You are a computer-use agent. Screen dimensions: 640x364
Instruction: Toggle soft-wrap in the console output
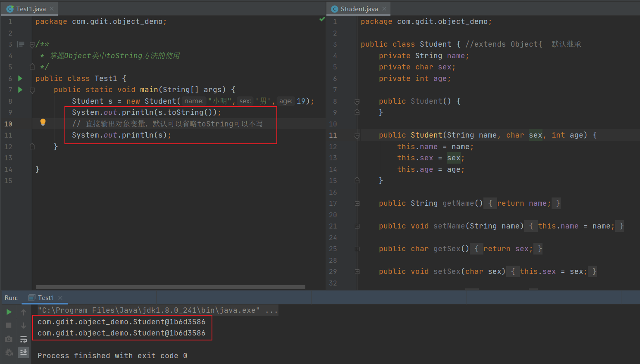coord(24,339)
